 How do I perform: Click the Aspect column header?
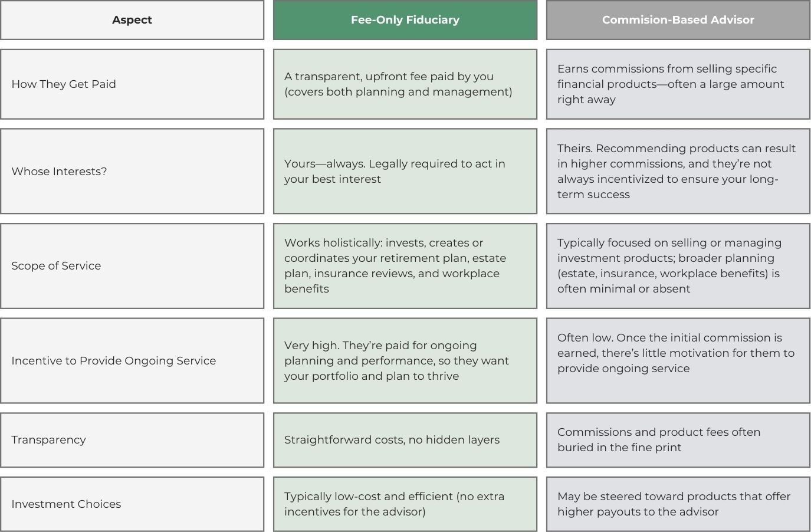[x=132, y=20]
